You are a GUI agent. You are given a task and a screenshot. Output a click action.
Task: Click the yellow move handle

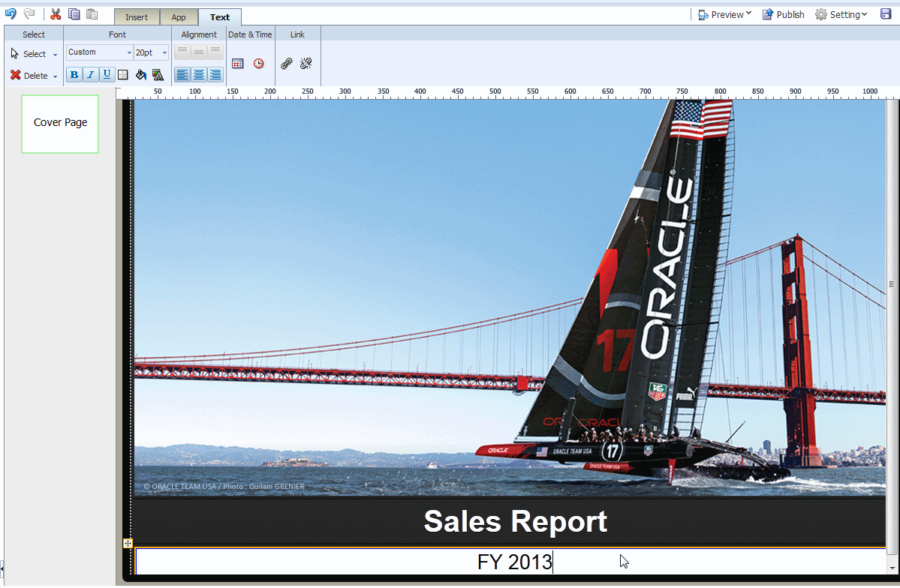click(x=128, y=543)
